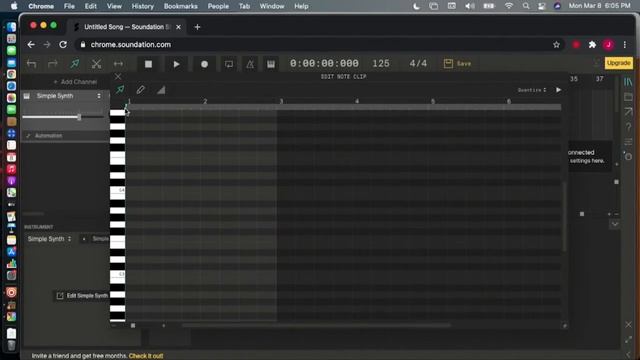The image size is (640, 360).
Task: Open the File menu in the Mac menu bar
Action: 69,6
